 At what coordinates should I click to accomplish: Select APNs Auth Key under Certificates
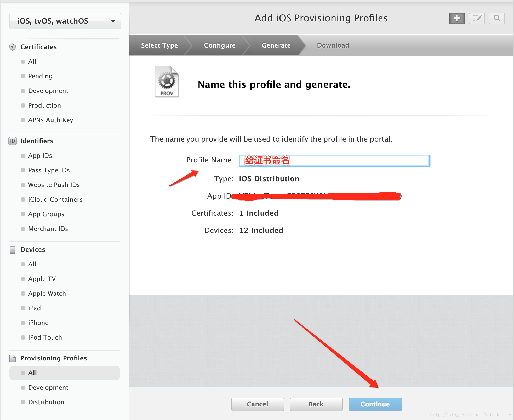(x=50, y=120)
